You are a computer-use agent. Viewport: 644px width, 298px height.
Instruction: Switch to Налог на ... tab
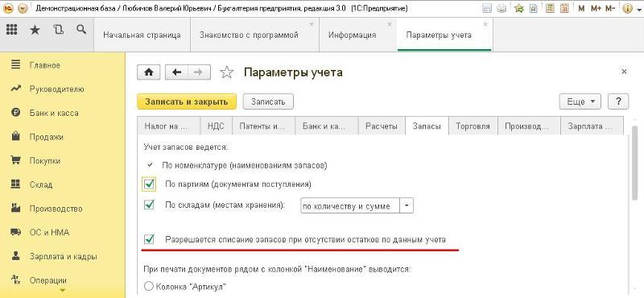click(169, 126)
